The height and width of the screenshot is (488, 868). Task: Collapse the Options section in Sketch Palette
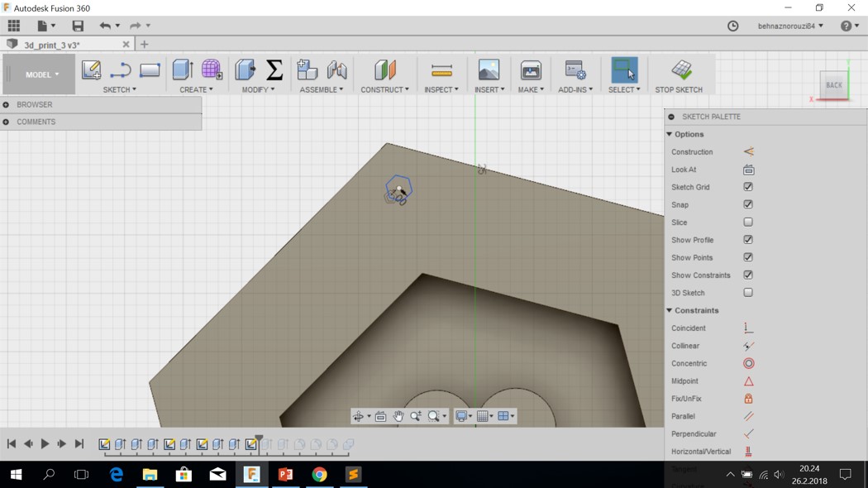pyautogui.click(x=670, y=134)
